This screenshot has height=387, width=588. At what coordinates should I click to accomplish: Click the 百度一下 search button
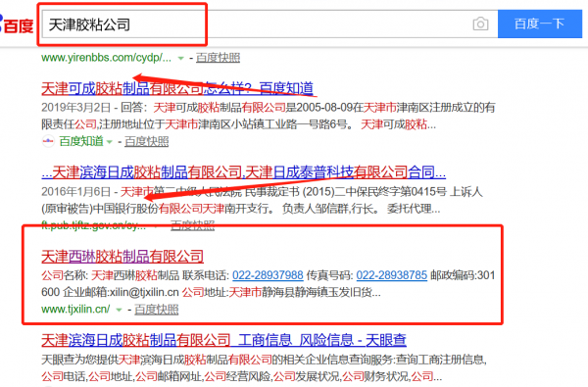[539, 24]
